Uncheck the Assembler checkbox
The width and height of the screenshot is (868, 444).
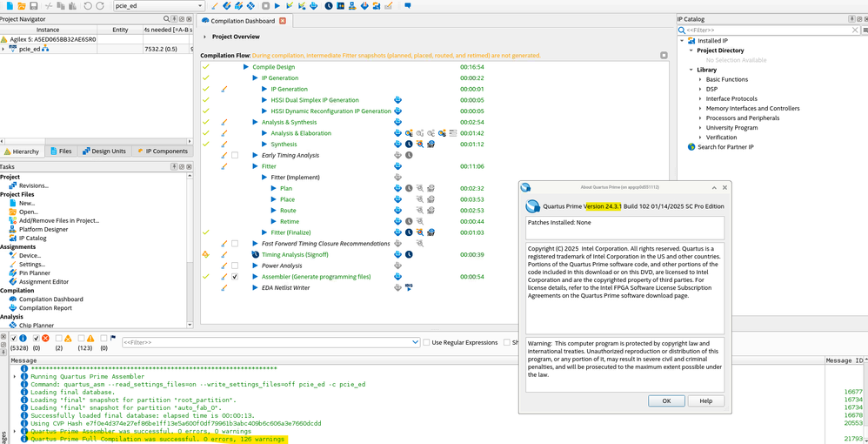pos(235,277)
